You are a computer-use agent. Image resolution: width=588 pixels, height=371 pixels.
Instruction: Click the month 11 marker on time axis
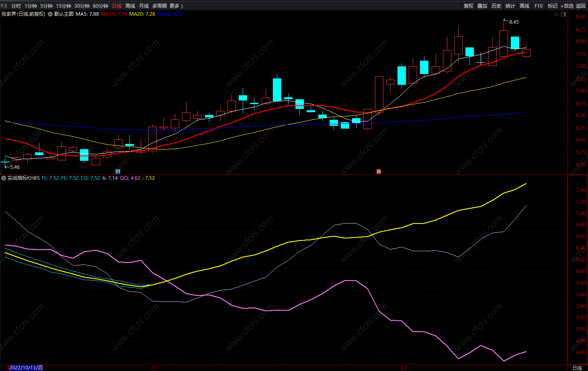point(155,368)
